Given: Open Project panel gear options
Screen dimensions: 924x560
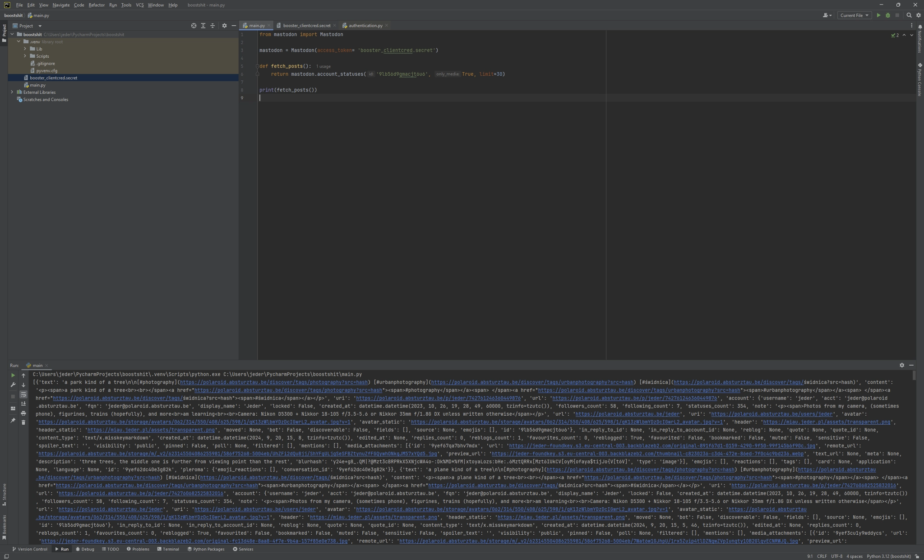Looking at the screenshot, I should point(224,26).
